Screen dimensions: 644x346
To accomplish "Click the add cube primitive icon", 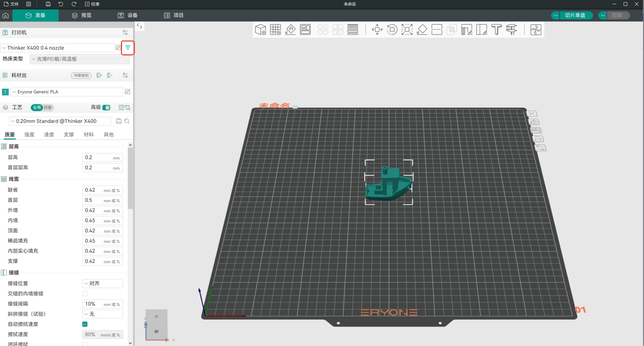I will (260, 30).
